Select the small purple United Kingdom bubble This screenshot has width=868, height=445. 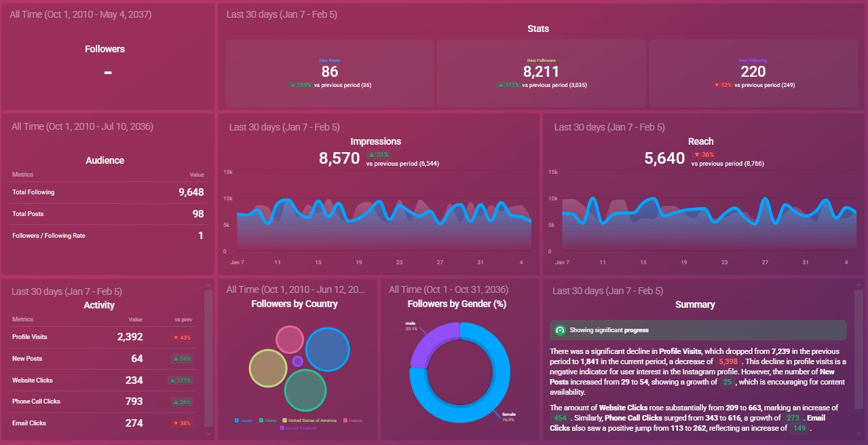(x=297, y=361)
